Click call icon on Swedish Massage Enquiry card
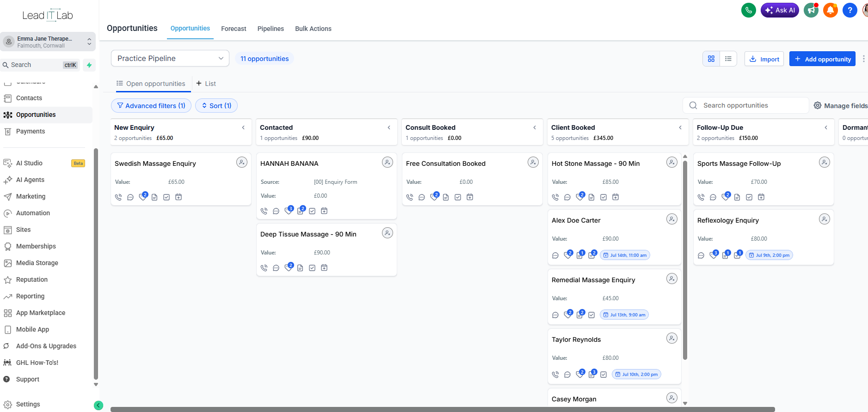The width and height of the screenshot is (868, 412). (x=118, y=197)
